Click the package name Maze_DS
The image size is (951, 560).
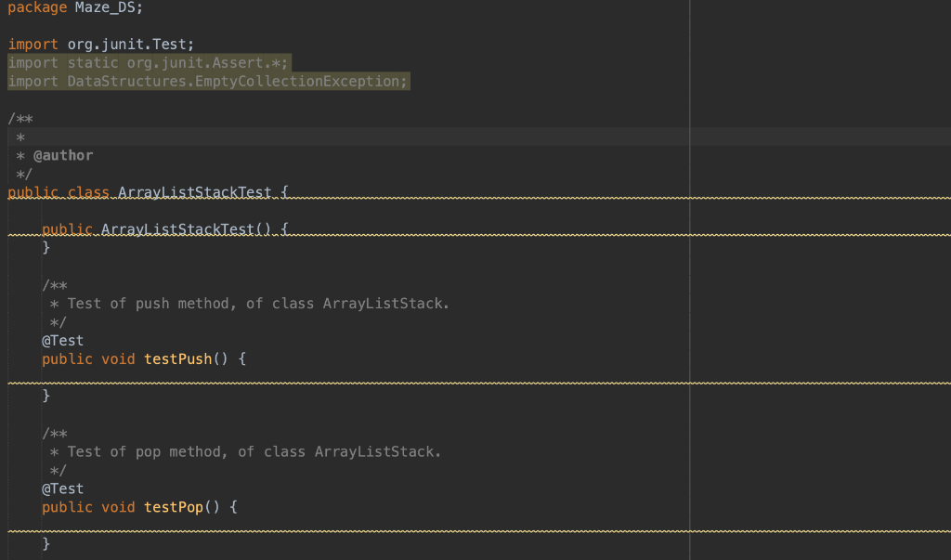click(x=104, y=7)
